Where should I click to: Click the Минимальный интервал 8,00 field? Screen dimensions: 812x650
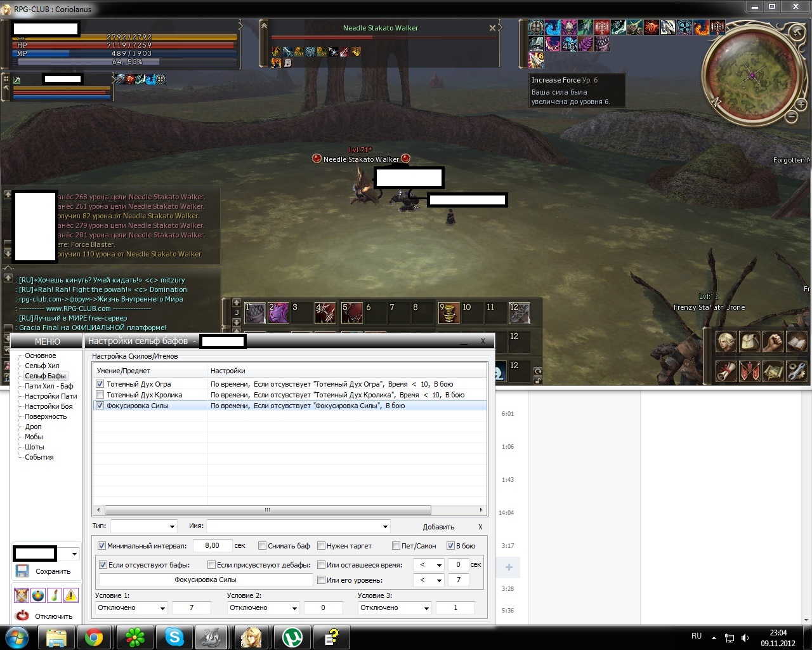213,546
